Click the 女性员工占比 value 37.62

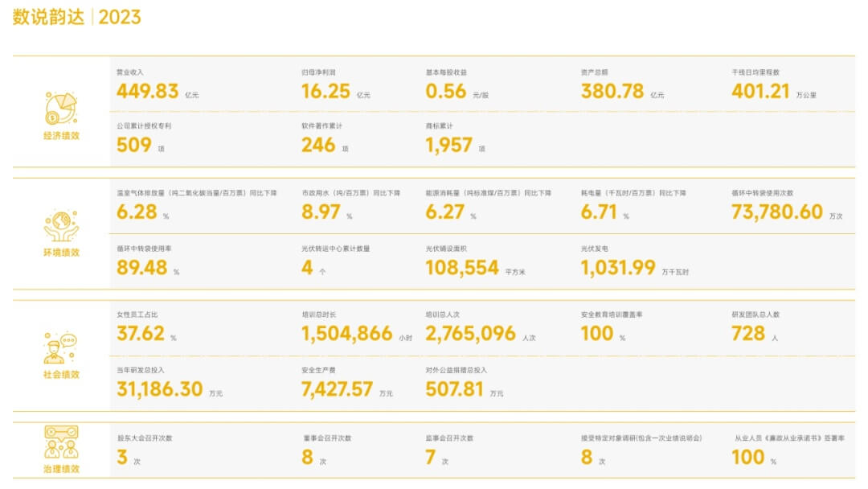141,335
